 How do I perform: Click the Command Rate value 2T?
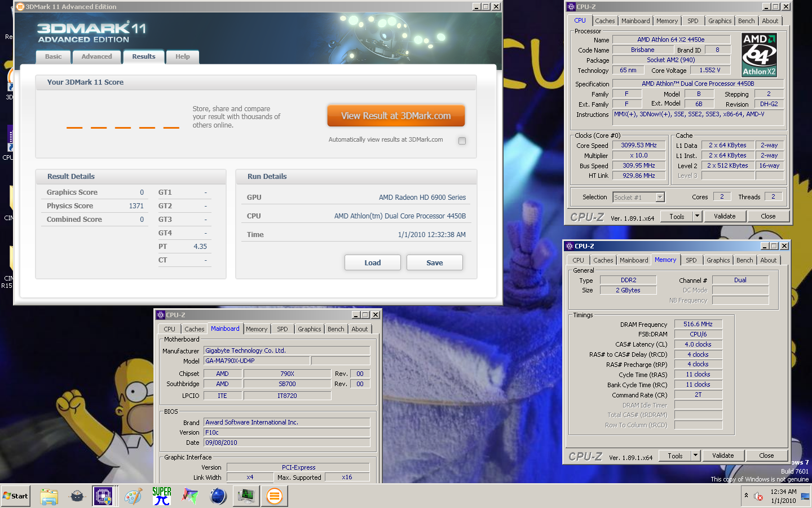click(698, 395)
